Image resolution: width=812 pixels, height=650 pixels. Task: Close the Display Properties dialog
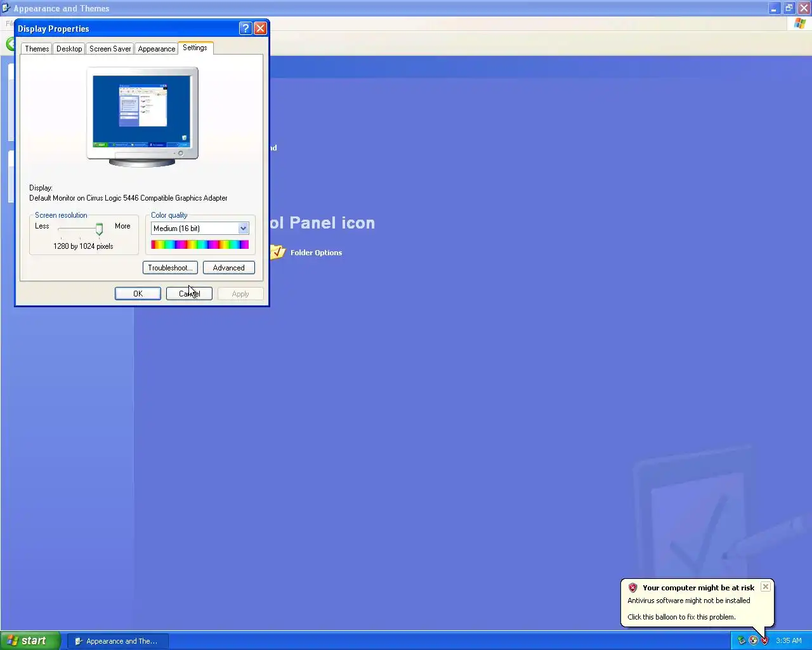[260, 29]
